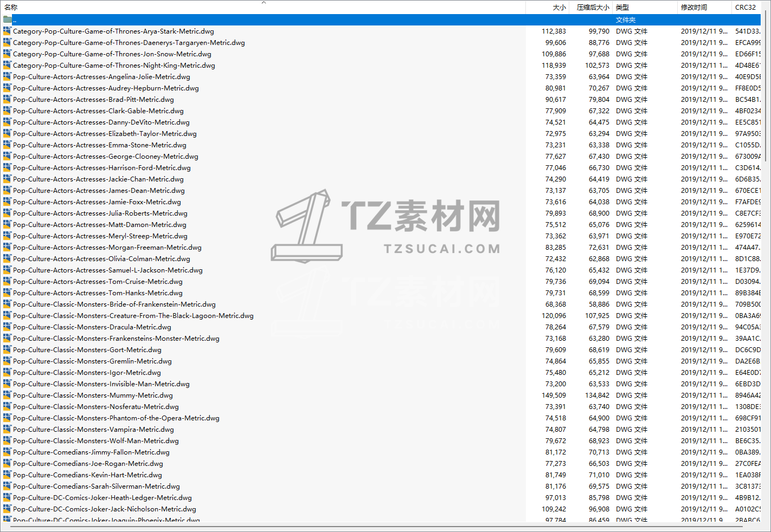The image size is (771, 532).
Task: Select Pop-Culture-Classic-Monsters-Igor-Metric.dwg
Action: click(x=87, y=373)
